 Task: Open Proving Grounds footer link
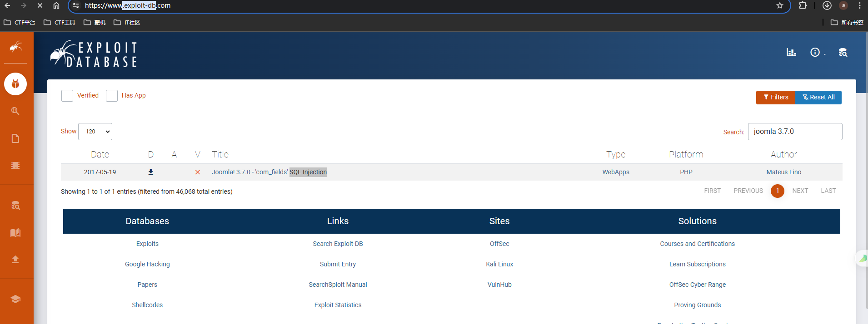(x=697, y=305)
